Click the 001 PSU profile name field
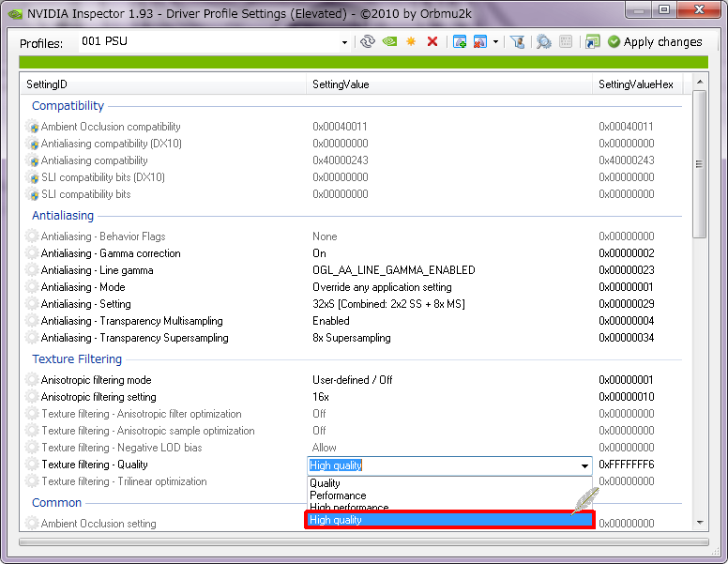The height and width of the screenshot is (564, 728). coord(209,41)
